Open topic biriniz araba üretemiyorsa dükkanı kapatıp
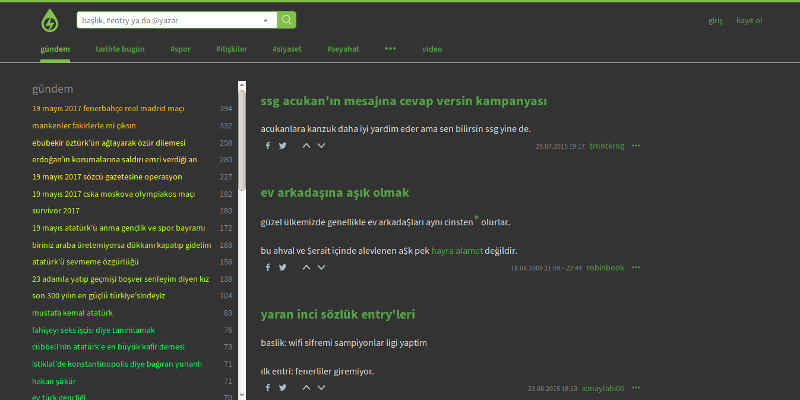The height and width of the screenshot is (400, 800). [x=121, y=245]
